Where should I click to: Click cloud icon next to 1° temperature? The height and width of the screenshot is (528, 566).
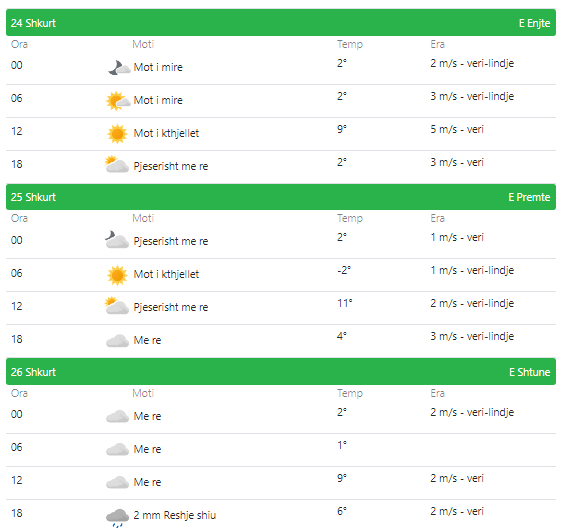(117, 449)
